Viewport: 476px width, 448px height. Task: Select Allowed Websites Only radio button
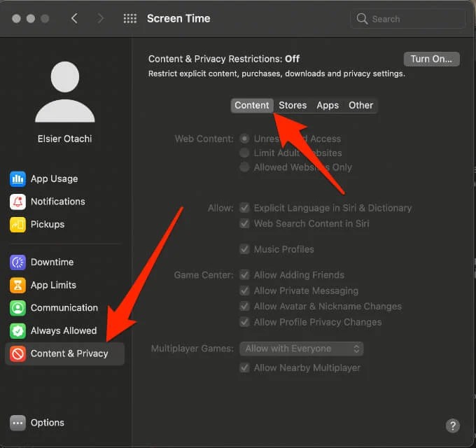244,167
